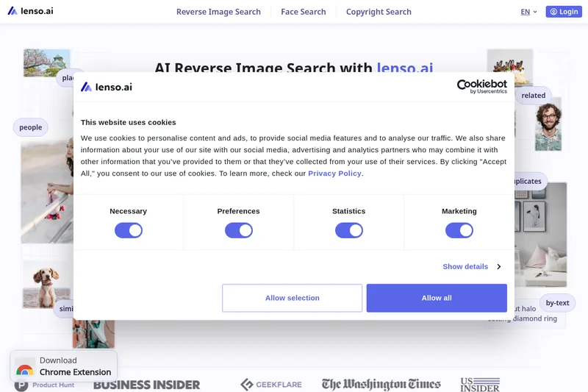Select the related category tag
Image resolution: width=588 pixels, height=392 pixels.
(534, 96)
